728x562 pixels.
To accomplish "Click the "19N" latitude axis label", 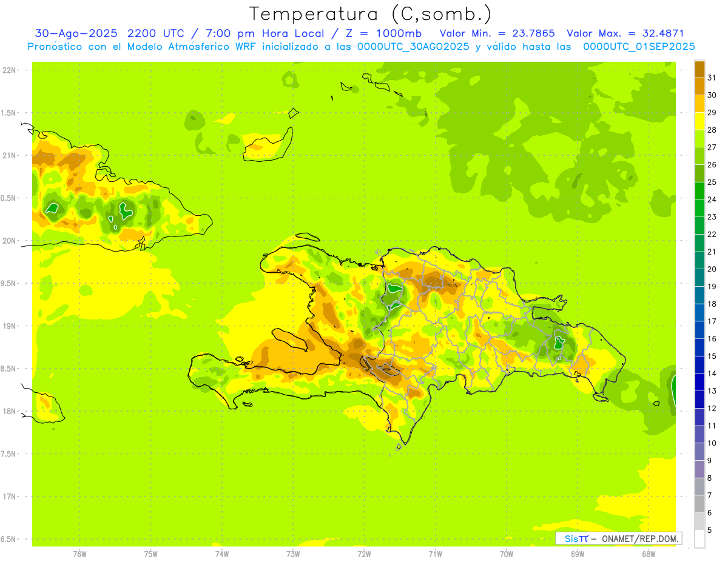I will [x=10, y=326].
